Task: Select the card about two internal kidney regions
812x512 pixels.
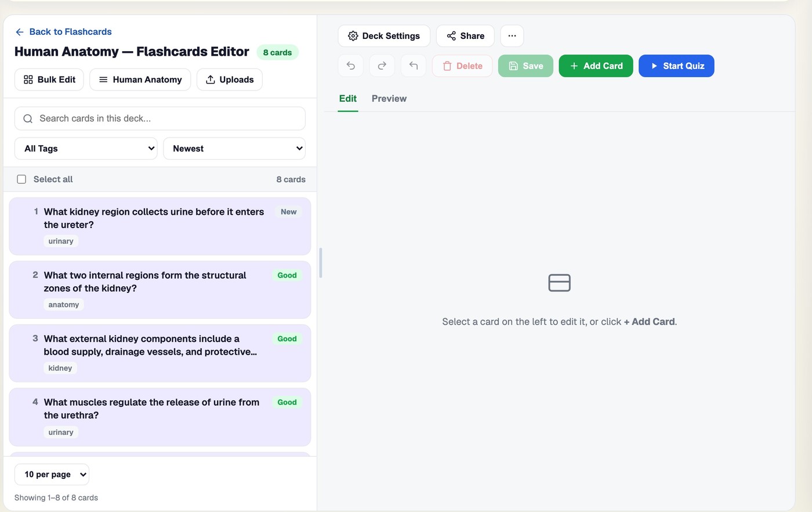Action: tap(160, 290)
